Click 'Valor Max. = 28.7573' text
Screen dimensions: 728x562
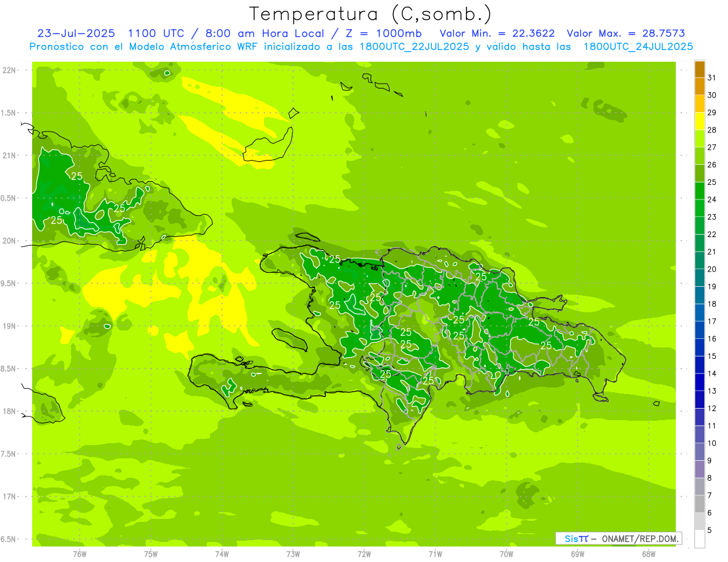pos(627,33)
